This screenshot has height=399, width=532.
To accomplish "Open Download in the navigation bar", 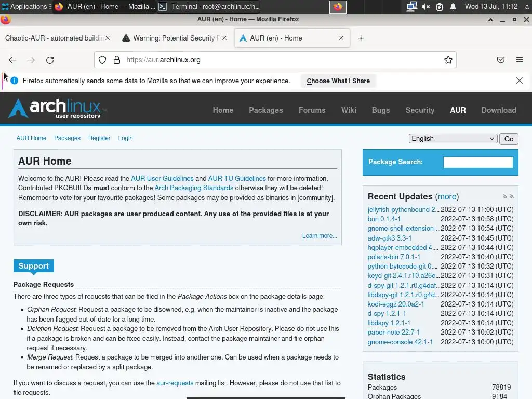I will [499, 110].
